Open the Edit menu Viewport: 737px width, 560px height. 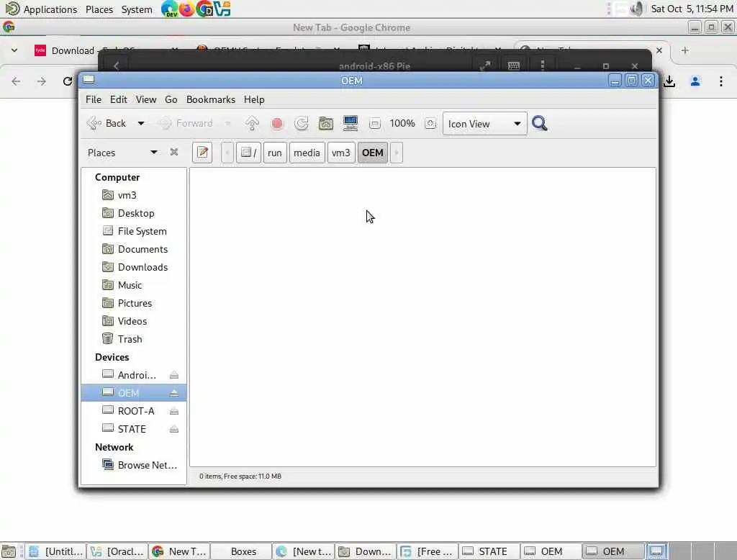(119, 99)
